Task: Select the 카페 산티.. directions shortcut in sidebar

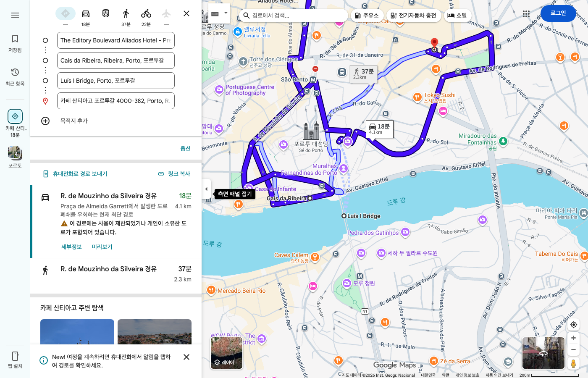Action: (15, 123)
